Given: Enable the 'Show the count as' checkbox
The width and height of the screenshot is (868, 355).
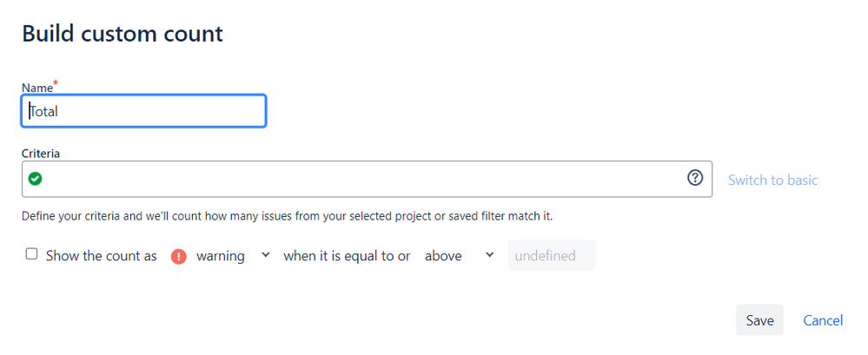Looking at the screenshot, I should click(x=32, y=254).
